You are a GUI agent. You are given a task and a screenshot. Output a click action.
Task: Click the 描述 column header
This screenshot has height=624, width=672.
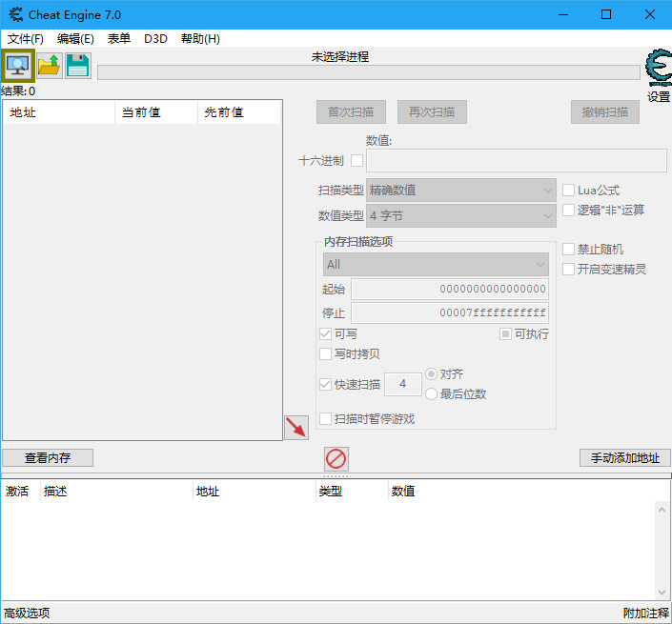(116, 492)
